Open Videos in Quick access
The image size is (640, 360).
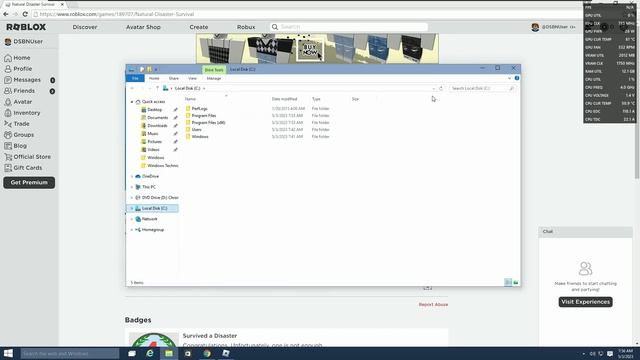point(153,150)
